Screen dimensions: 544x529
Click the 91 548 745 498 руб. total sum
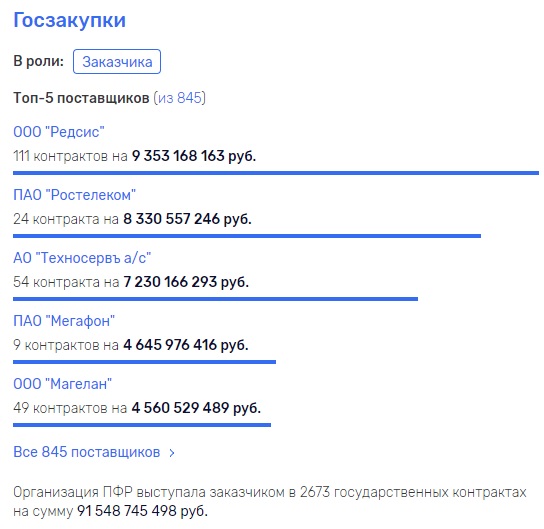[142, 511]
